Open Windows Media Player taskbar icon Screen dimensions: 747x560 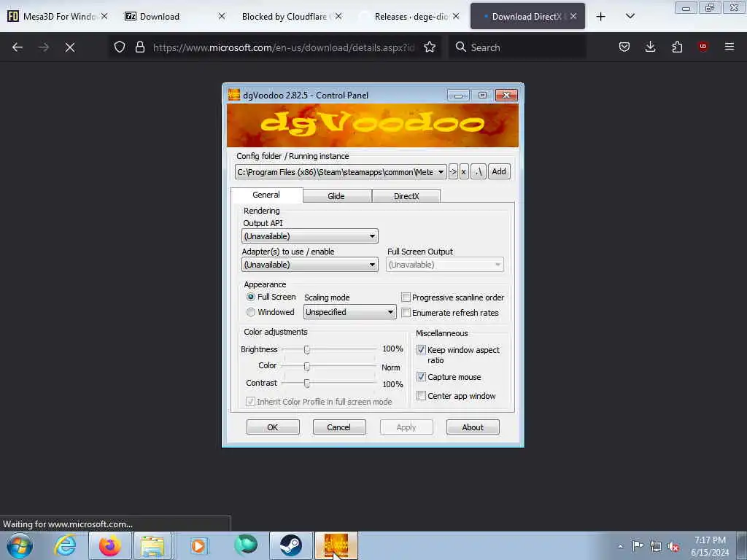[x=198, y=545]
